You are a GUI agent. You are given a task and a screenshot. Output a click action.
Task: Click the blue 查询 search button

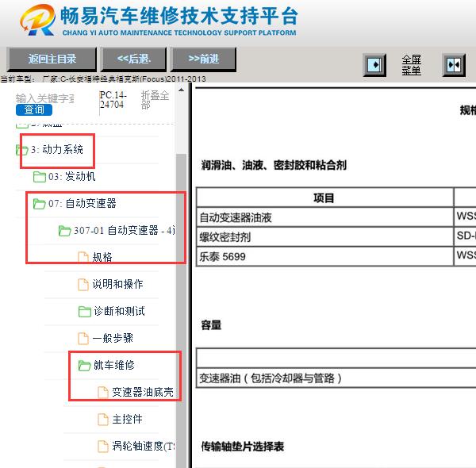point(34,109)
